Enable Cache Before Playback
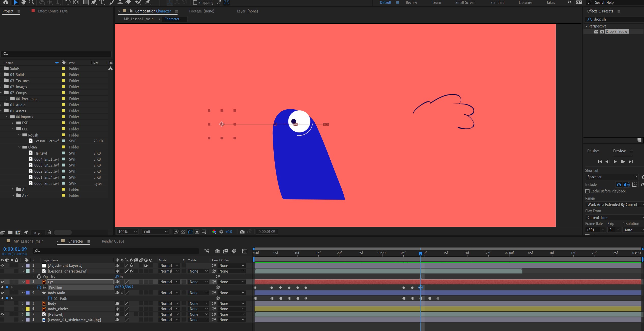 point(588,191)
